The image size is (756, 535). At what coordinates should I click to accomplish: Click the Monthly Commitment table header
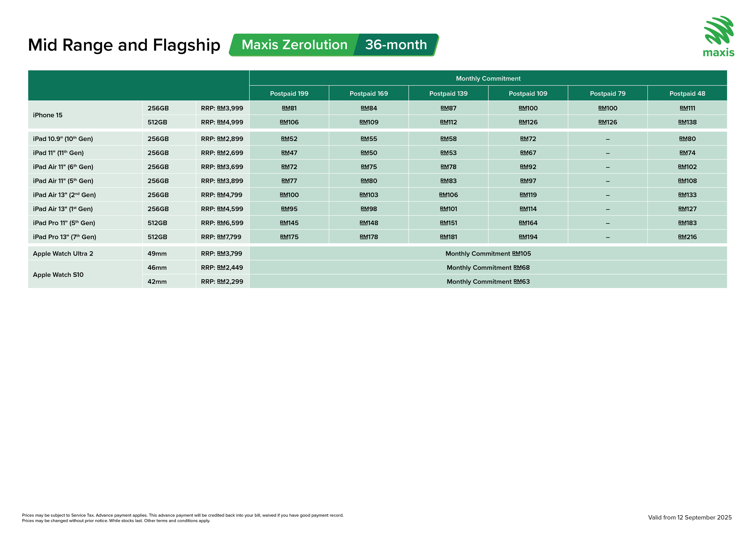[488, 78]
